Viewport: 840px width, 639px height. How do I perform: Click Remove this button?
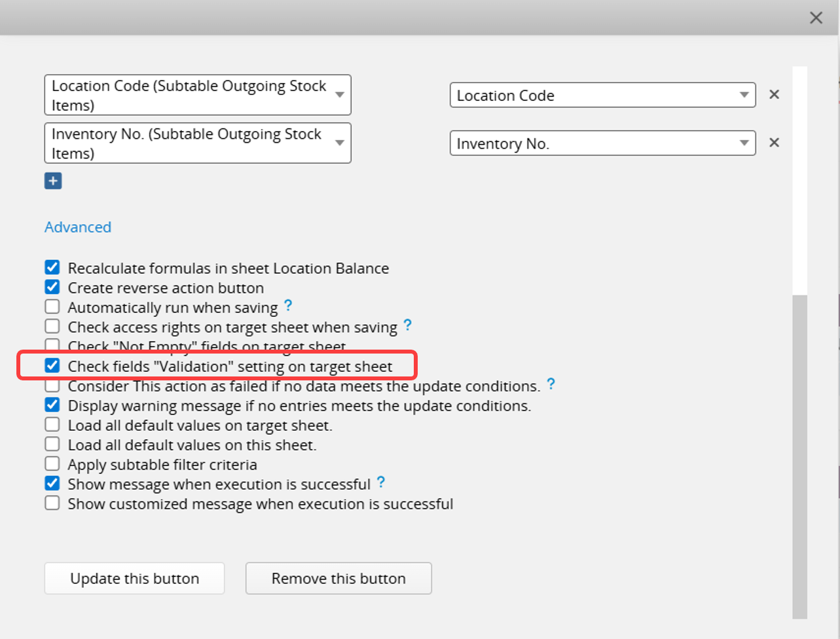point(338,578)
